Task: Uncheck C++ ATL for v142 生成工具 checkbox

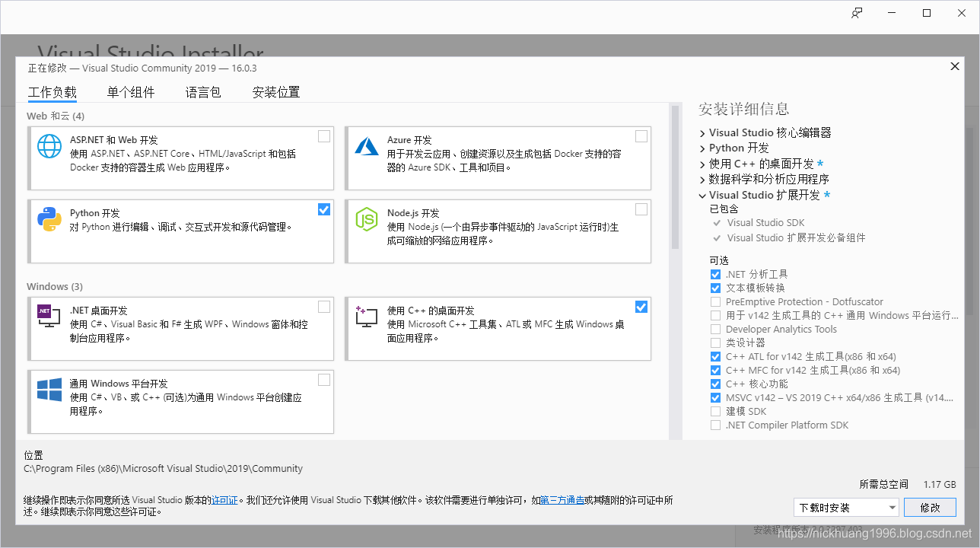Action: (x=715, y=356)
